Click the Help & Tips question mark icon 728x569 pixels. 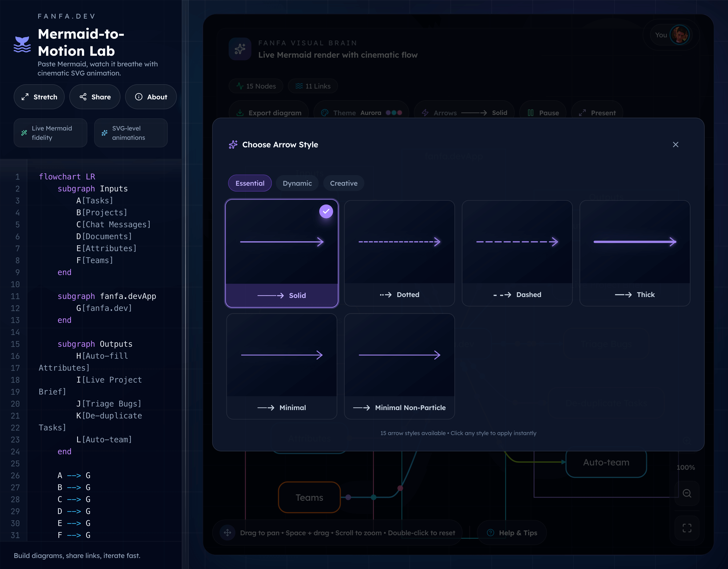(x=490, y=533)
